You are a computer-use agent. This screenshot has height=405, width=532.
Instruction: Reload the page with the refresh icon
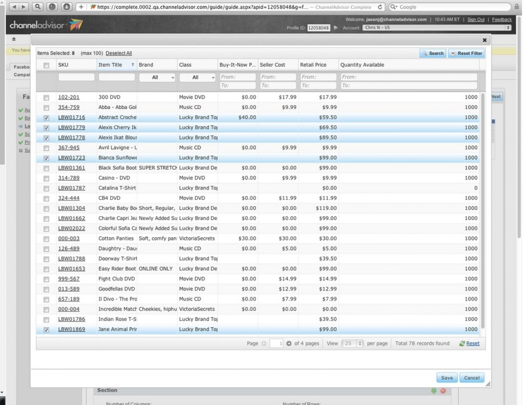380,7
